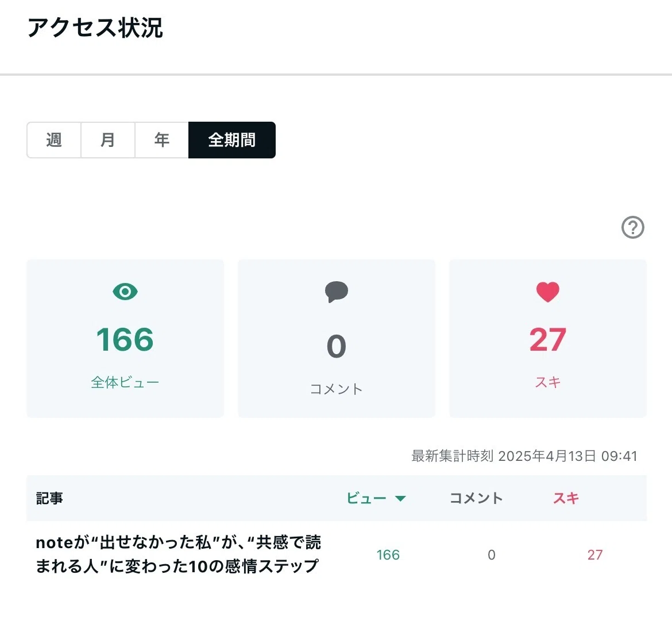Viewport: 672px width, 621px height.
Task: Click the 27 likes count in article row
Action: pos(595,554)
